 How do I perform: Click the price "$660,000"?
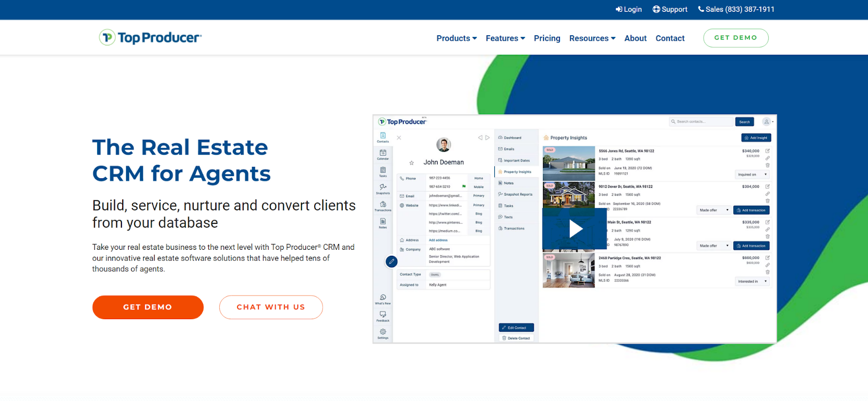(x=751, y=258)
